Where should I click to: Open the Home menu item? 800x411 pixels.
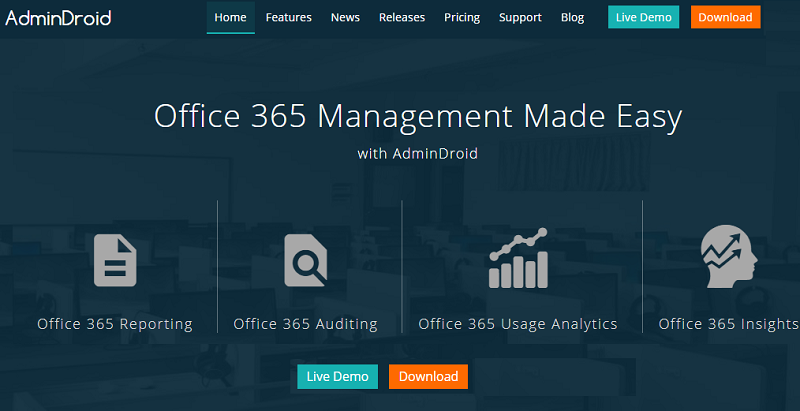(x=231, y=17)
